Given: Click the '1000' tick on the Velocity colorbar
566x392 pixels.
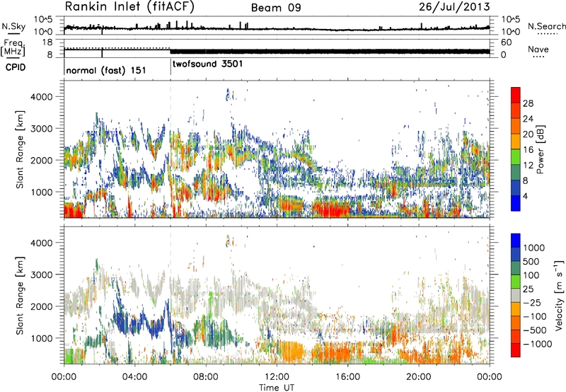Looking at the screenshot, I should [534, 248].
